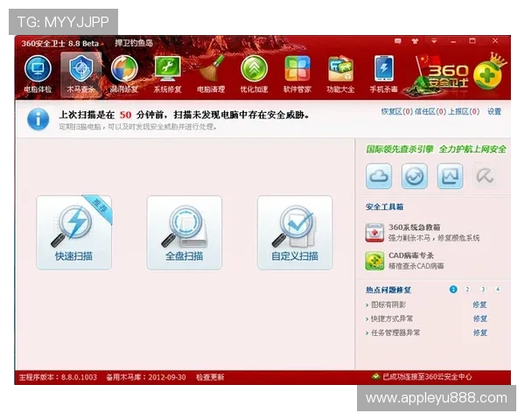
Task: Open 电脑体检 computer checkup
Action: [x=38, y=74]
